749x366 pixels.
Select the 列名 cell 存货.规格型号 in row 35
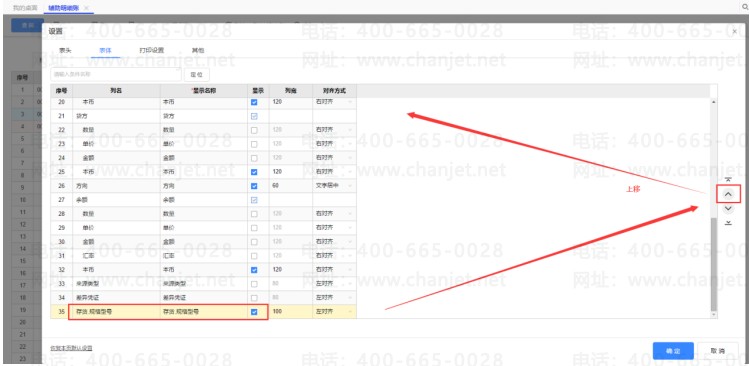116,312
